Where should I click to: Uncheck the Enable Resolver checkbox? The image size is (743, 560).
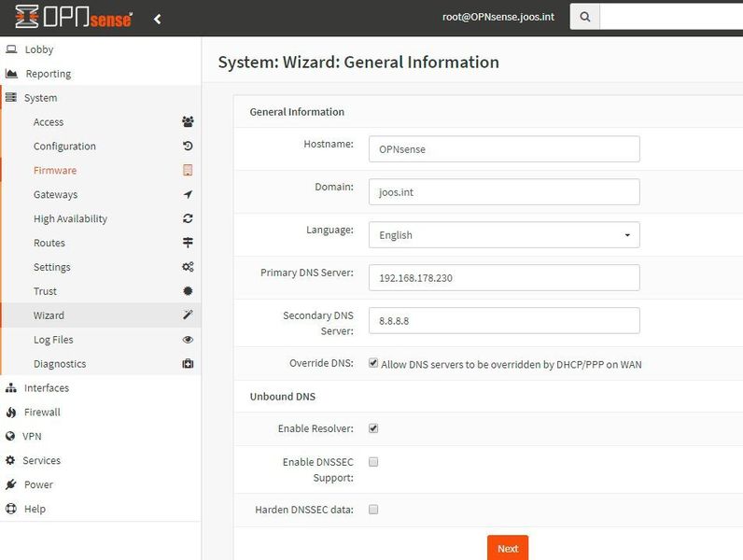[373, 428]
